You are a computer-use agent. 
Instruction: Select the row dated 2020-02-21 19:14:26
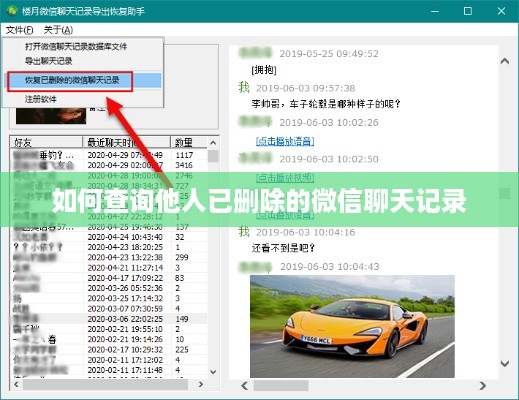click(x=109, y=339)
